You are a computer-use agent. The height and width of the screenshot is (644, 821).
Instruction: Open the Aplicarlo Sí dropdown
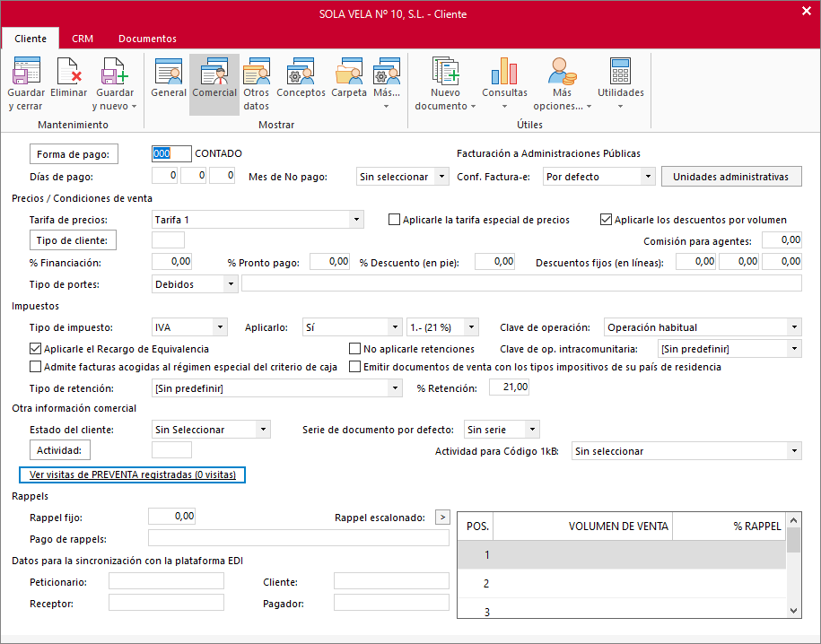click(396, 327)
